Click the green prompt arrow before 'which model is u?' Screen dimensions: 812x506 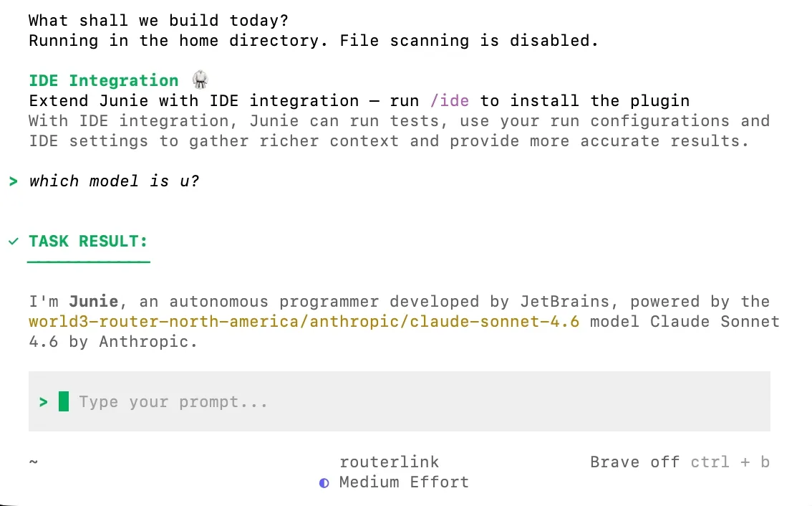(14, 181)
